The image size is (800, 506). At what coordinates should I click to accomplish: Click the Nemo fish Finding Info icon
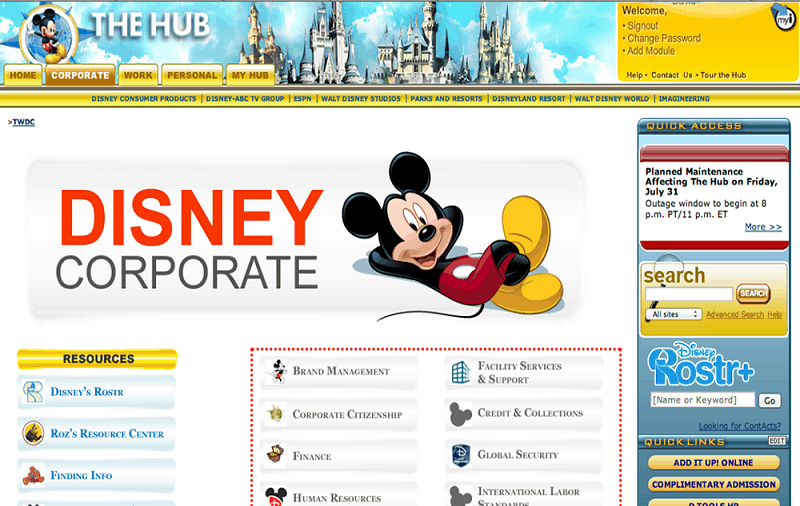pyautogui.click(x=33, y=475)
